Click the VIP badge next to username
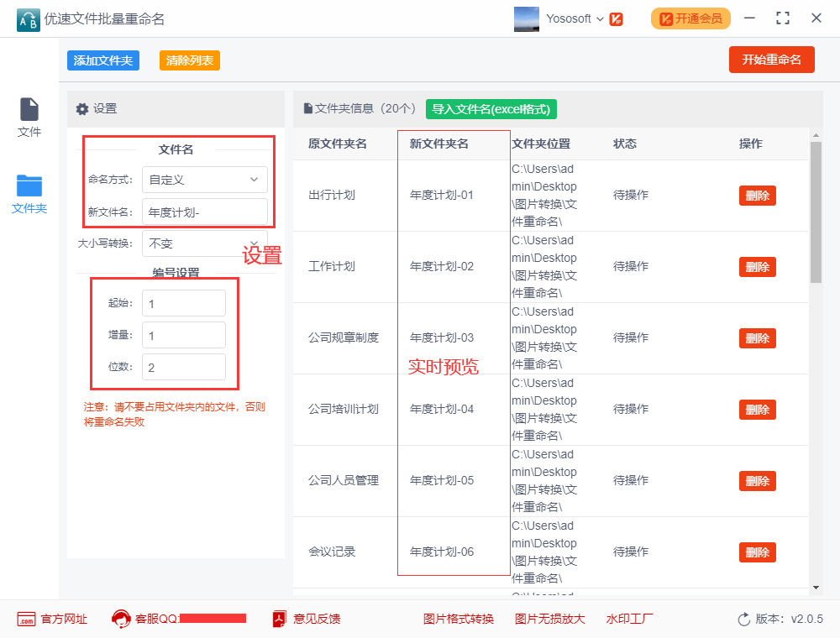Image resolution: width=840 pixels, height=638 pixels. point(616,19)
